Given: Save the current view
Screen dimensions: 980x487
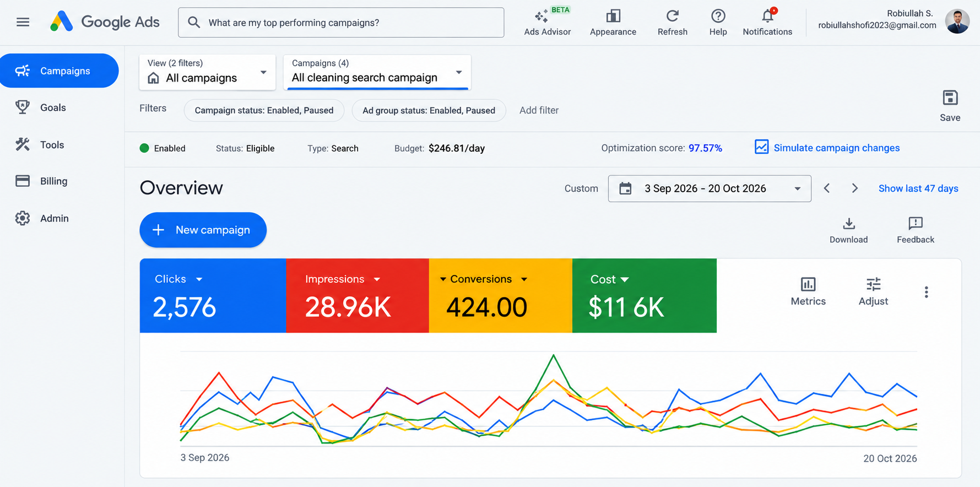Looking at the screenshot, I should tap(950, 105).
